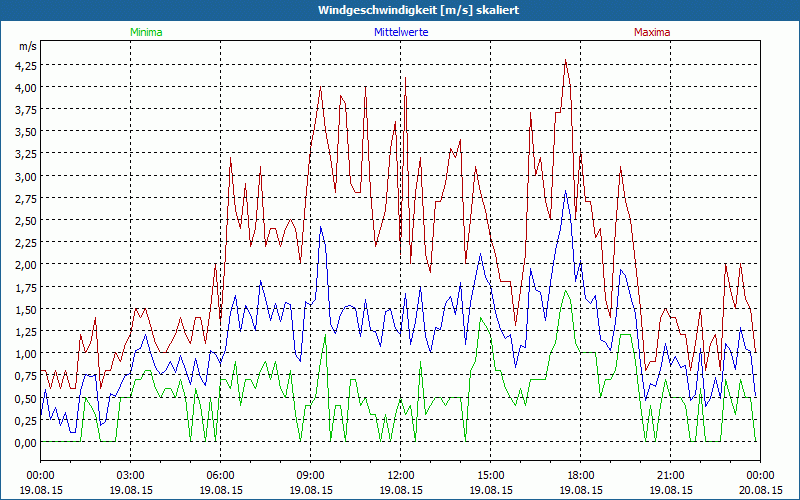Click the 3,25 y-axis value

pos(26,154)
